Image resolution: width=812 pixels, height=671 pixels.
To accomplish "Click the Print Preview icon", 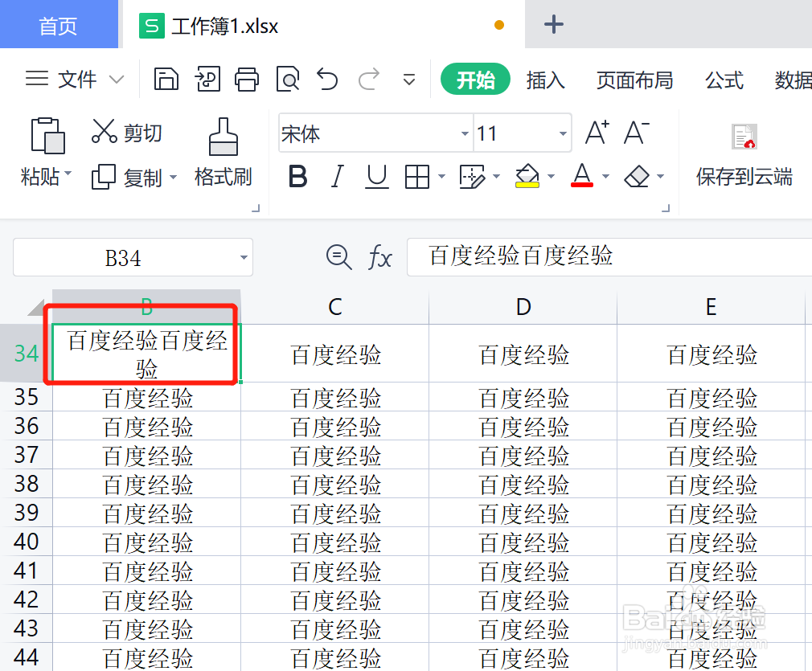I will pyautogui.click(x=288, y=80).
